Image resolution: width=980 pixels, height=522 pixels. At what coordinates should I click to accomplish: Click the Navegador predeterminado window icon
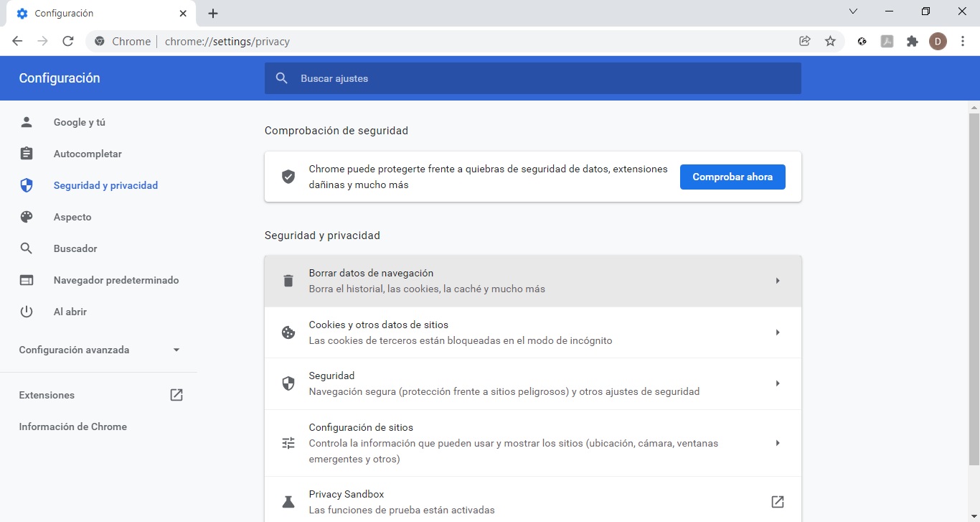click(x=27, y=280)
